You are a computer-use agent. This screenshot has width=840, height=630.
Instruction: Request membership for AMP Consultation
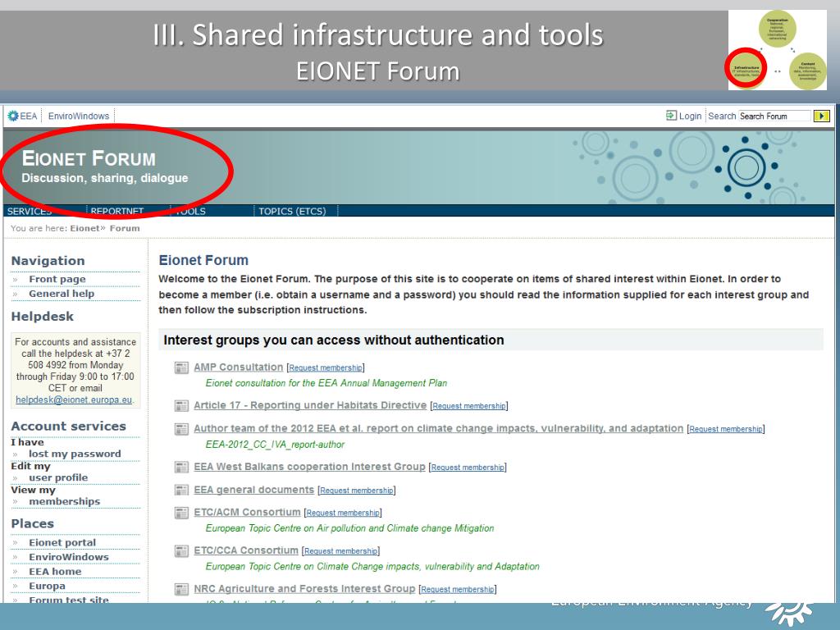pos(326,368)
